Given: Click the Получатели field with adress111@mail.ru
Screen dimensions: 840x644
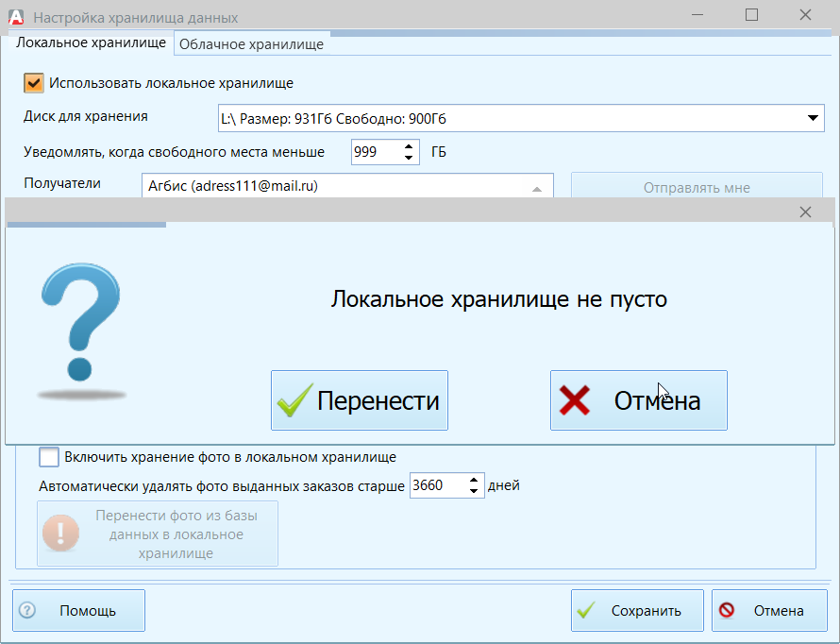Looking at the screenshot, I should [x=347, y=186].
